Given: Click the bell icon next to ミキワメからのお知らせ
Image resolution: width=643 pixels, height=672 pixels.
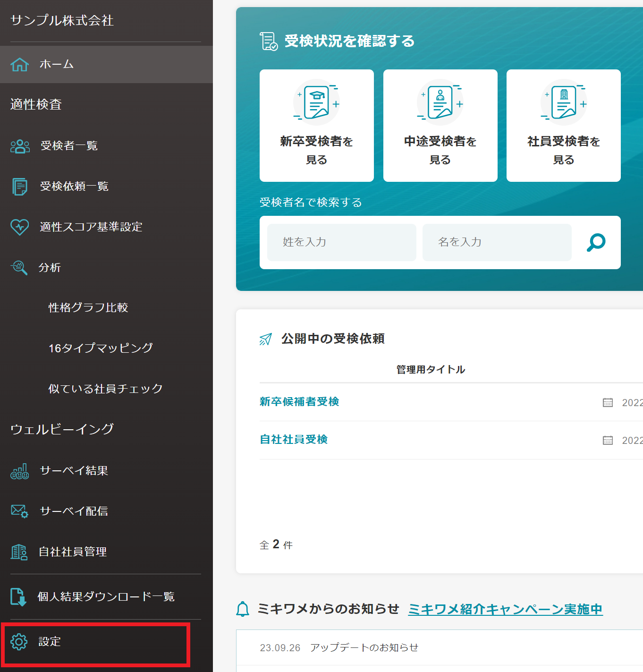Looking at the screenshot, I should click(x=243, y=609).
